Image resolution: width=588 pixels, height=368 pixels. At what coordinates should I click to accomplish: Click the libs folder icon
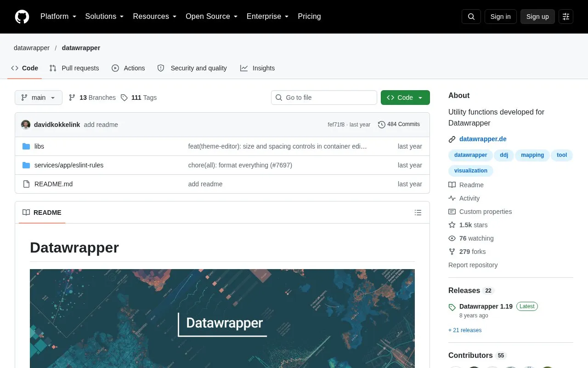[x=26, y=146]
